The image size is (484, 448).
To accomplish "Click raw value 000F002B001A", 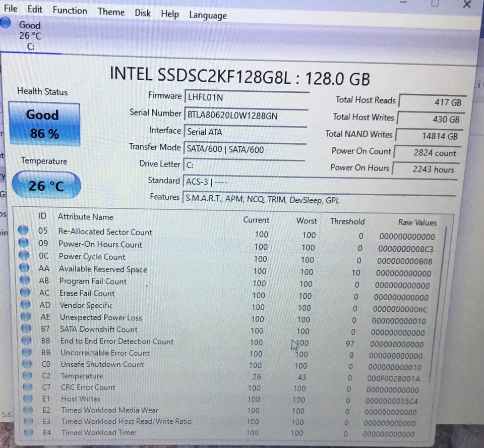I will pos(394,378).
